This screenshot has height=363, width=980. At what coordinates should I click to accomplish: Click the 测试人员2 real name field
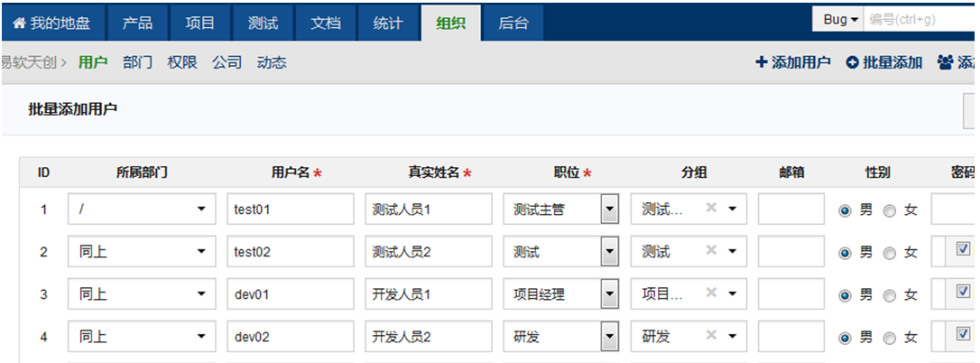[x=429, y=252]
